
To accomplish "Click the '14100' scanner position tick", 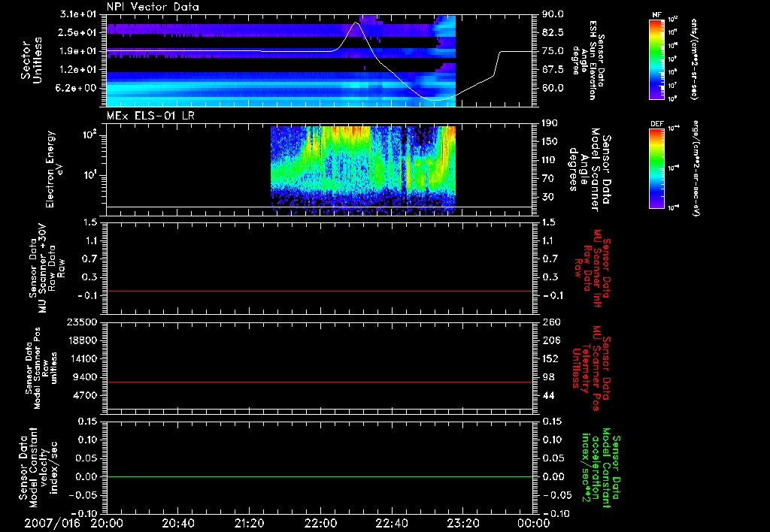I will point(81,358).
